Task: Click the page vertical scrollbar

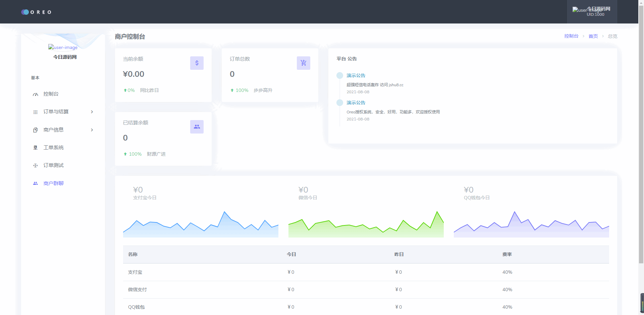Action: (x=641, y=134)
